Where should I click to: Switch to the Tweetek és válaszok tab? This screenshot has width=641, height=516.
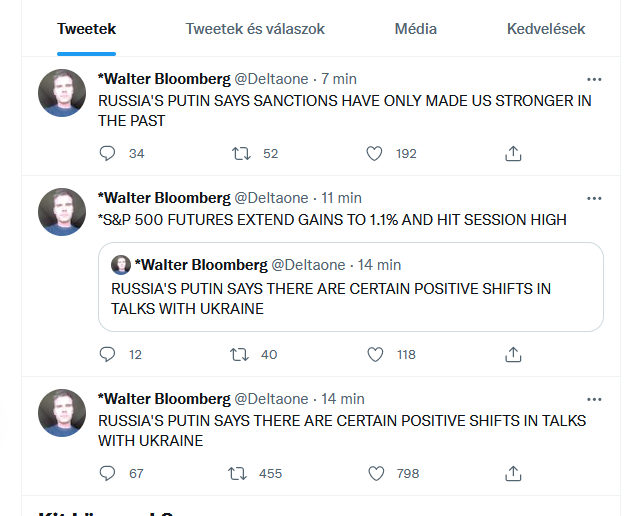pos(255,29)
